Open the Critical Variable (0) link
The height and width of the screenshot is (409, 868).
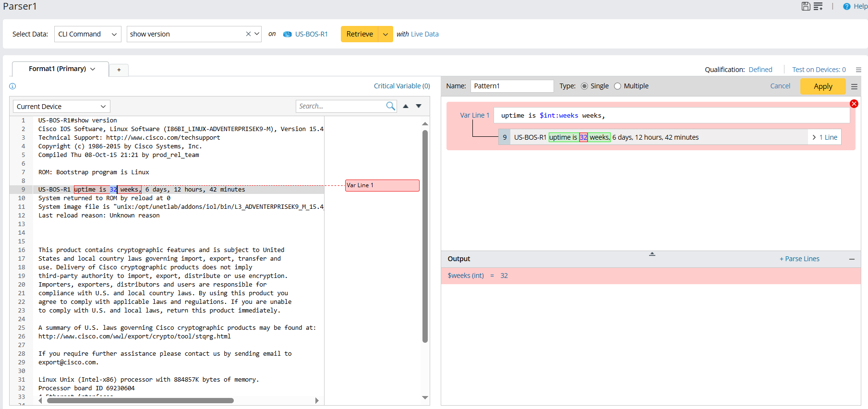tap(402, 86)
